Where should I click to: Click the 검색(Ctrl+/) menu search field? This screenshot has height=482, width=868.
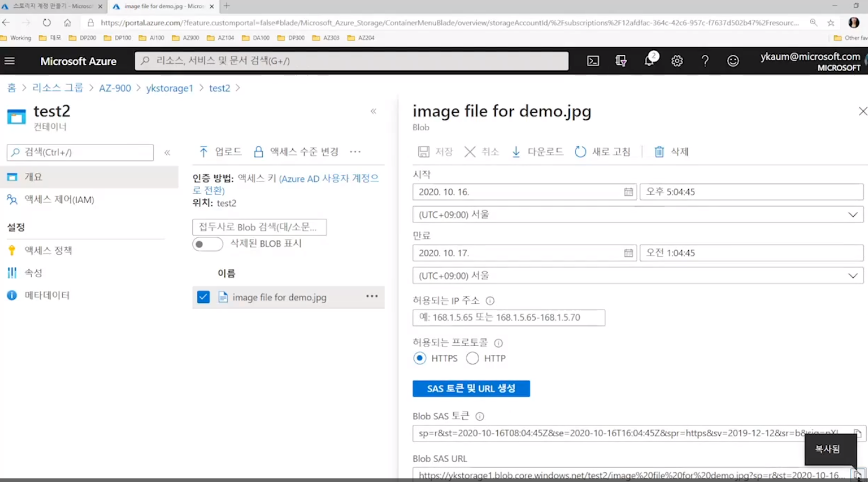80,152
